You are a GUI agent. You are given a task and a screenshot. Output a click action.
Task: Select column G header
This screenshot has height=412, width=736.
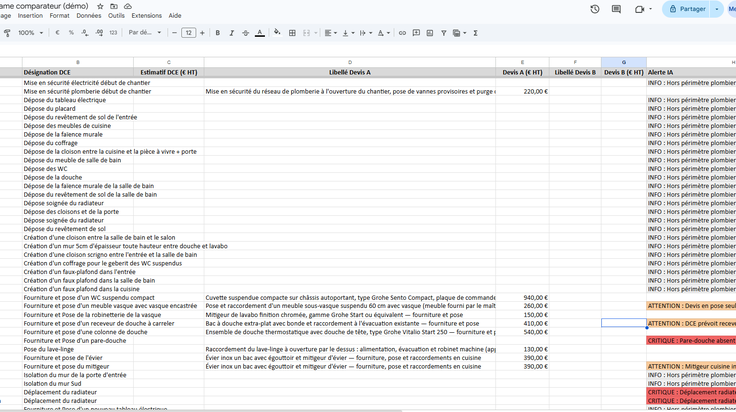tap(624, 62)
